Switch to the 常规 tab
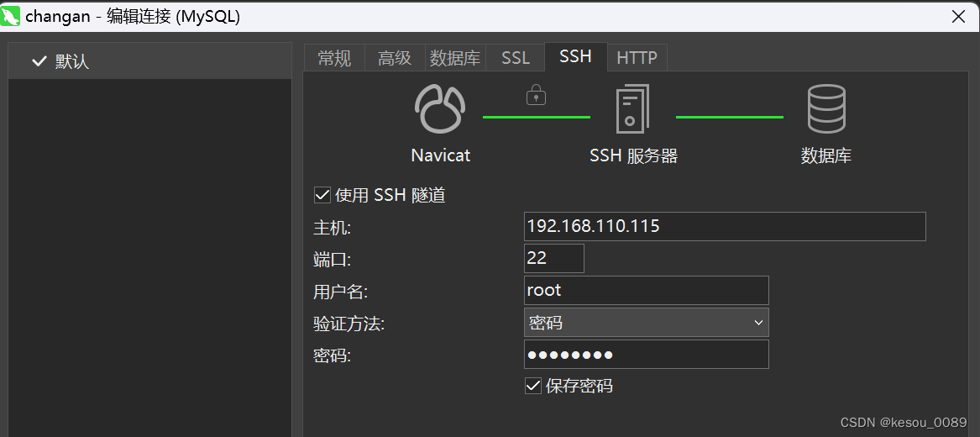Image resolution: width=980 pixels, height=437 pixels. pos(334,57)
